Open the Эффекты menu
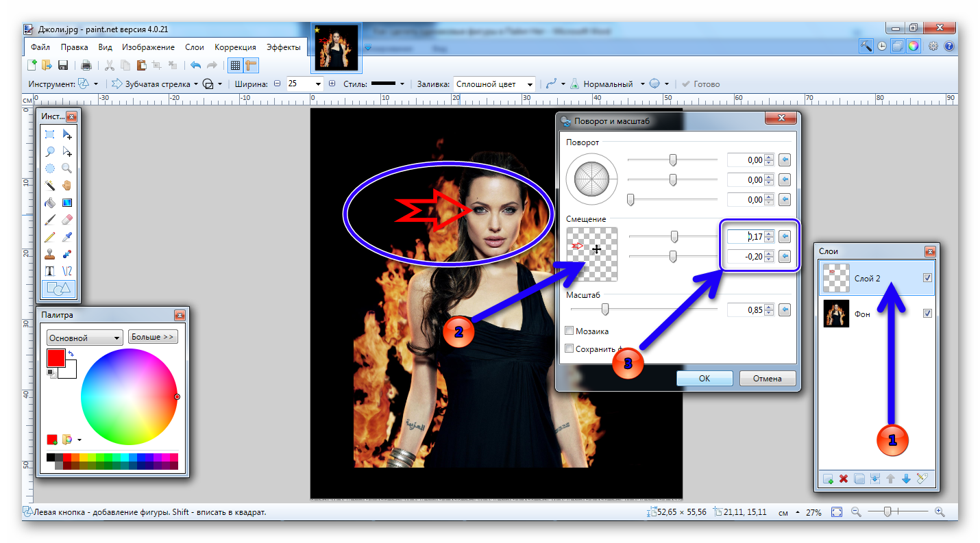The image size is (980, 543). coord(283,47)
